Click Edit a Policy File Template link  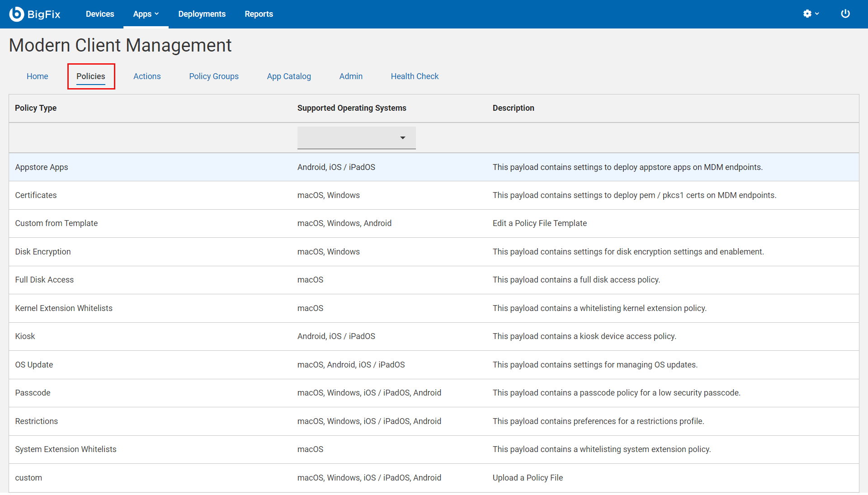point(539,223)
